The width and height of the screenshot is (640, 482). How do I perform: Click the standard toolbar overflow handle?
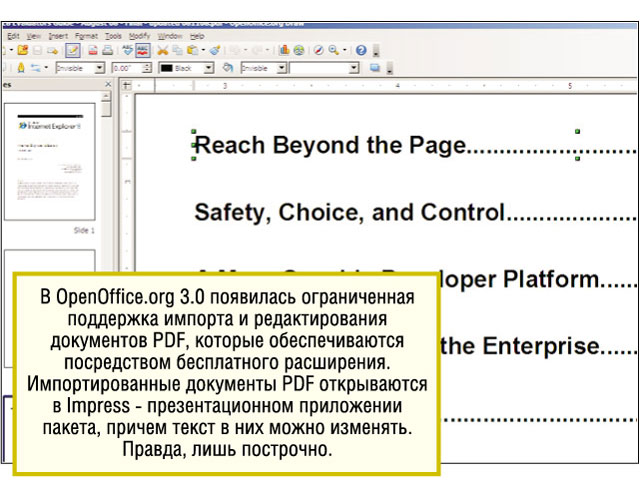tap(376, 51)
